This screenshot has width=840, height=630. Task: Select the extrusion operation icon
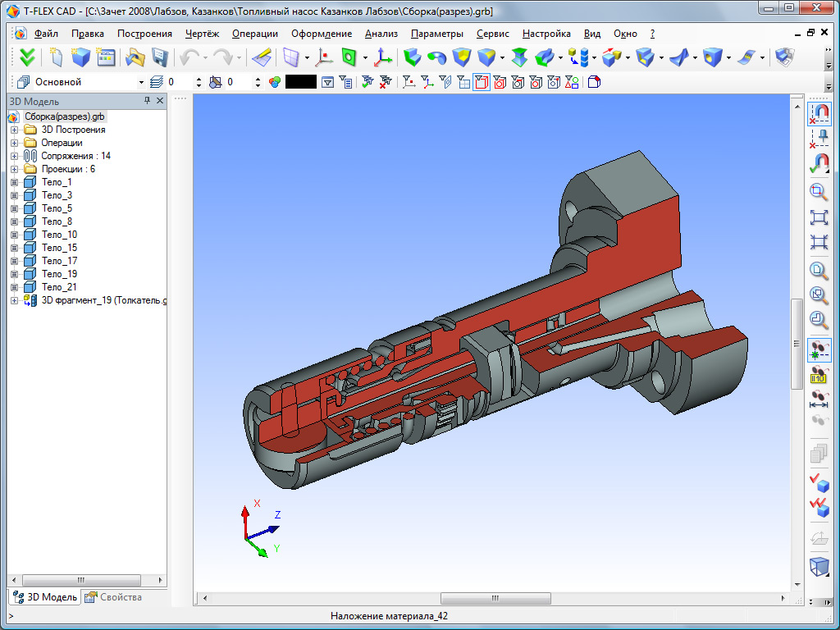tap(412, 57)
